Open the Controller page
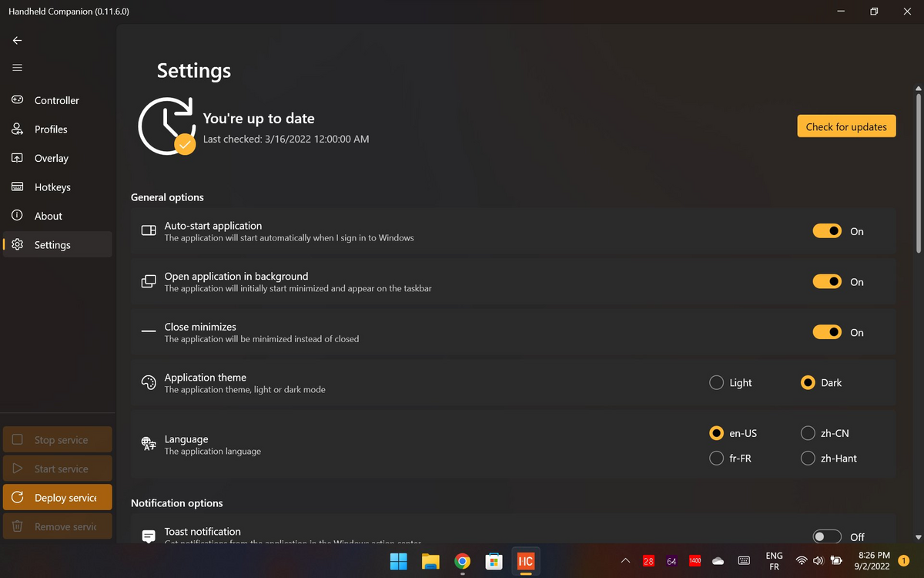 pos(58,100)
